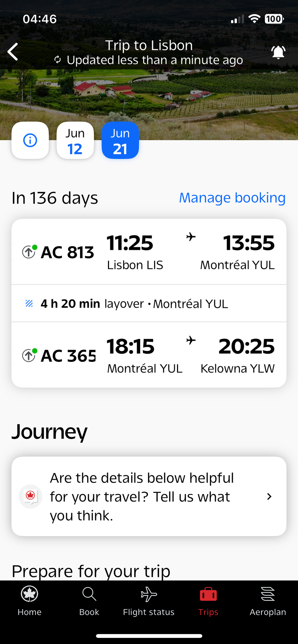Open AC 365 Montréal to Kelowna flight
The width and height of the screenshot is (298, 644).
tap(149, 355)
